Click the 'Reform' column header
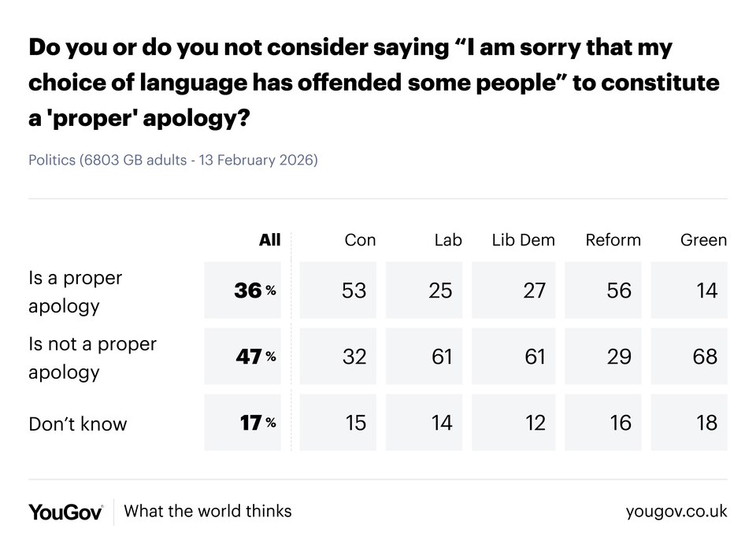This screenshot has width=756, height=555. 613,240
